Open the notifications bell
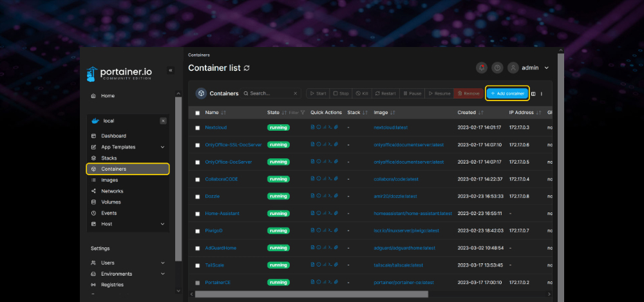The image size is (644, 302). 481,68
